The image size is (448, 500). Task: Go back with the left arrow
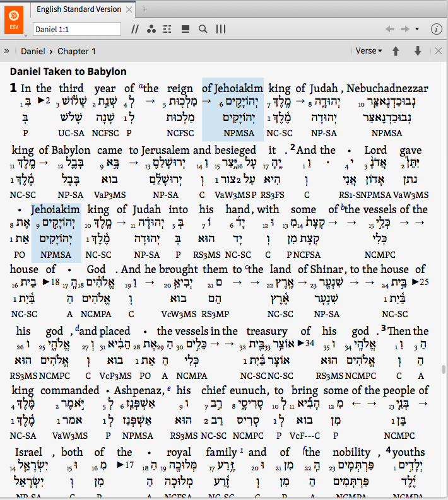pyautogui.click(x=390, y=30)
